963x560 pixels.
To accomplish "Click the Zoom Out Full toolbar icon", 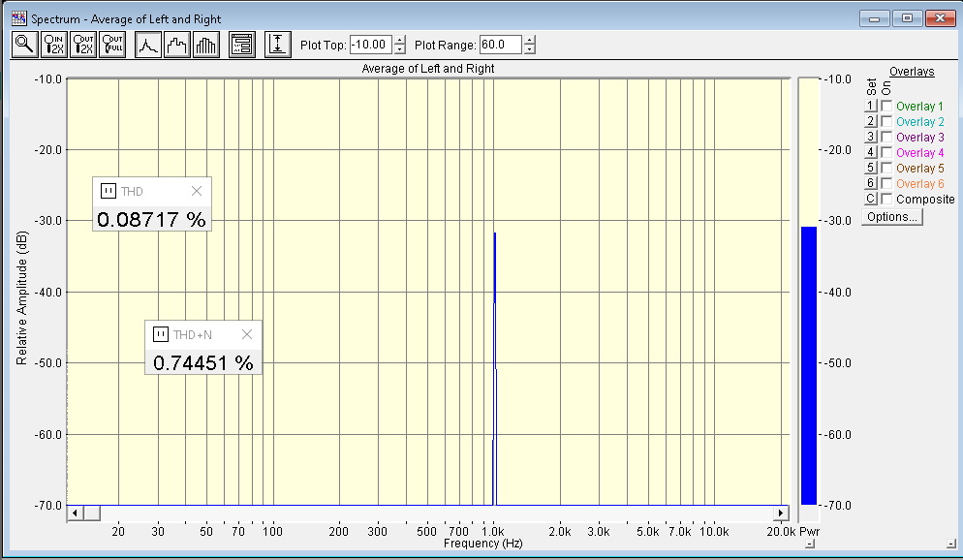I will tap(114, 45).
